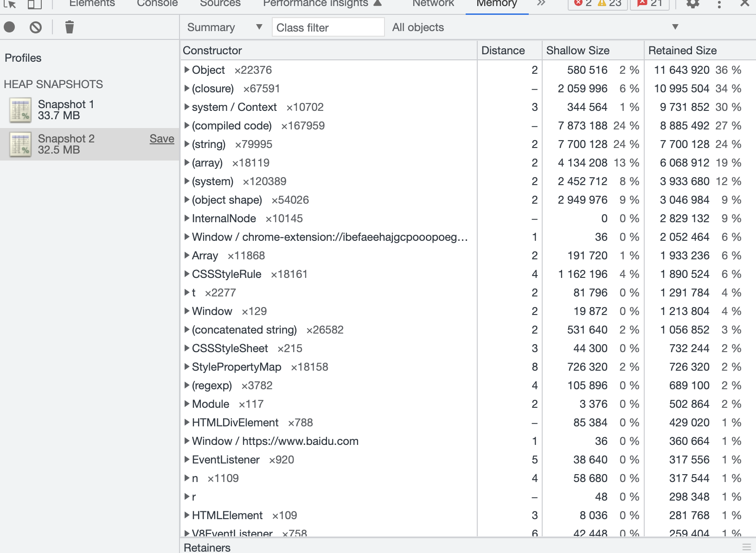Switch to the Console tab
This screenshot has height=553, width=756.
[x=157, y=4]
